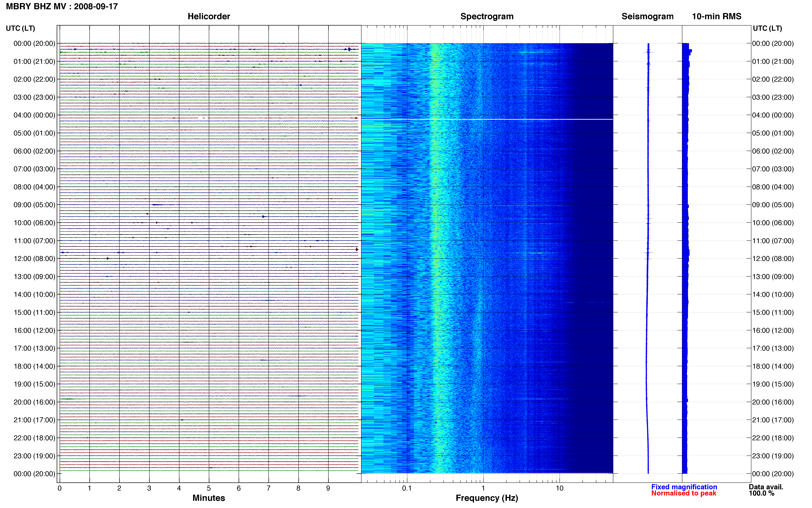Screen dimensions: 812x508
Task: Click the left '17:00 (13:00)' time label
Action: coord(34,348)
